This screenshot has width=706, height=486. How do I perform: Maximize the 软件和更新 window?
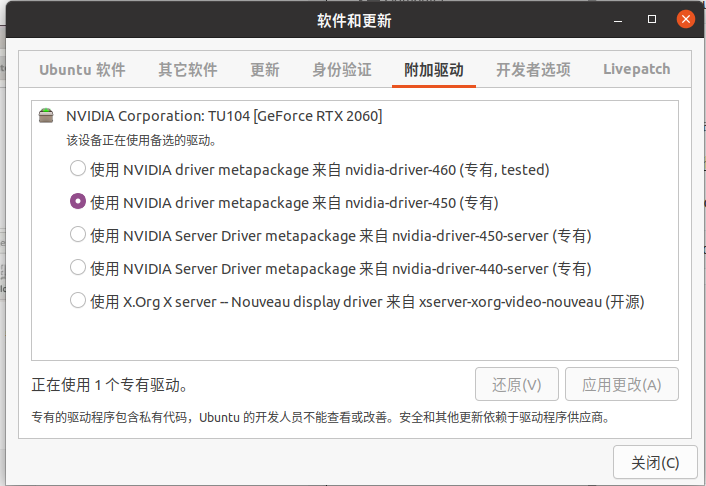coord(652,19)
